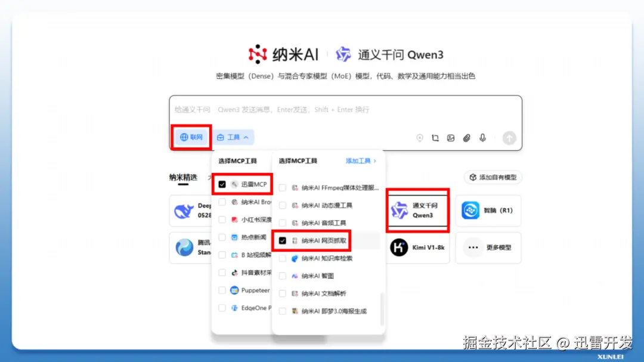Uncheck the 迅雷MCP checkbox
The width and height of the screenshot is (644, 362).
[222, 184]
